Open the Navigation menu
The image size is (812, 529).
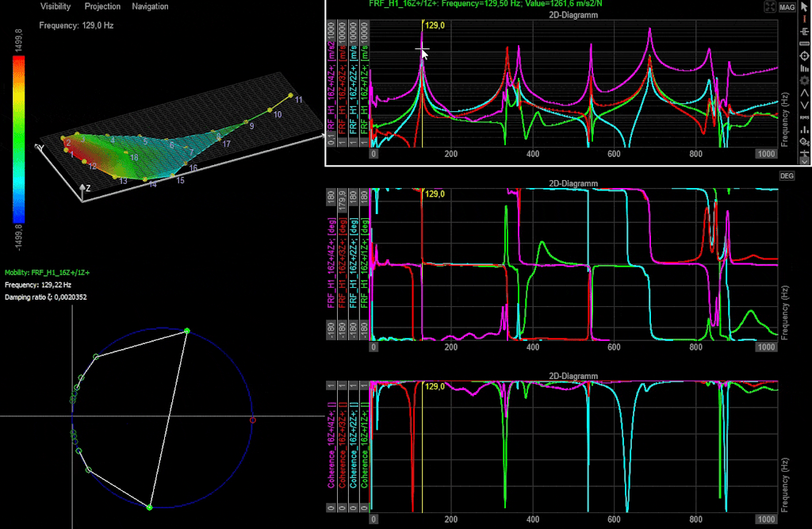(x=150, y=6)
